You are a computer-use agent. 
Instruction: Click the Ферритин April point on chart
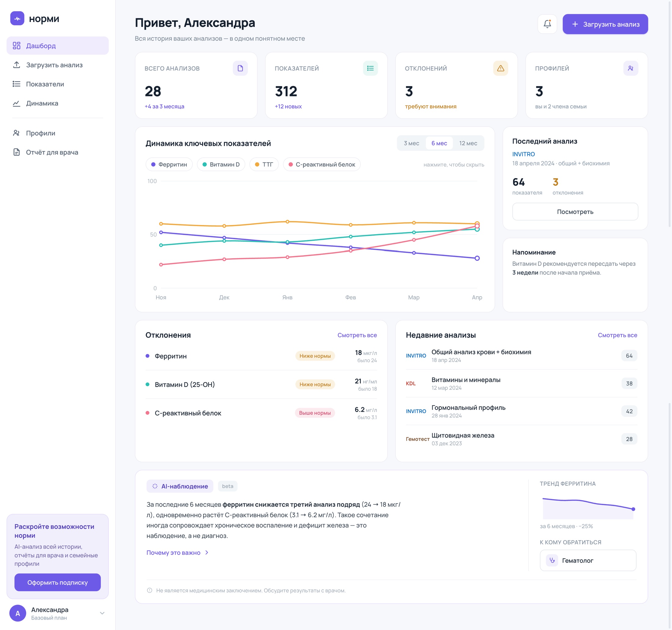point(477,258)
